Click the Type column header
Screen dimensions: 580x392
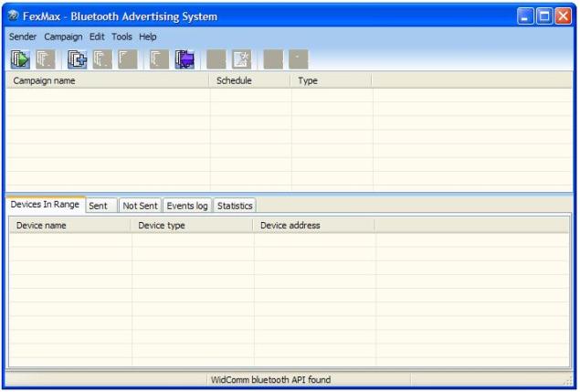[331, 80]
